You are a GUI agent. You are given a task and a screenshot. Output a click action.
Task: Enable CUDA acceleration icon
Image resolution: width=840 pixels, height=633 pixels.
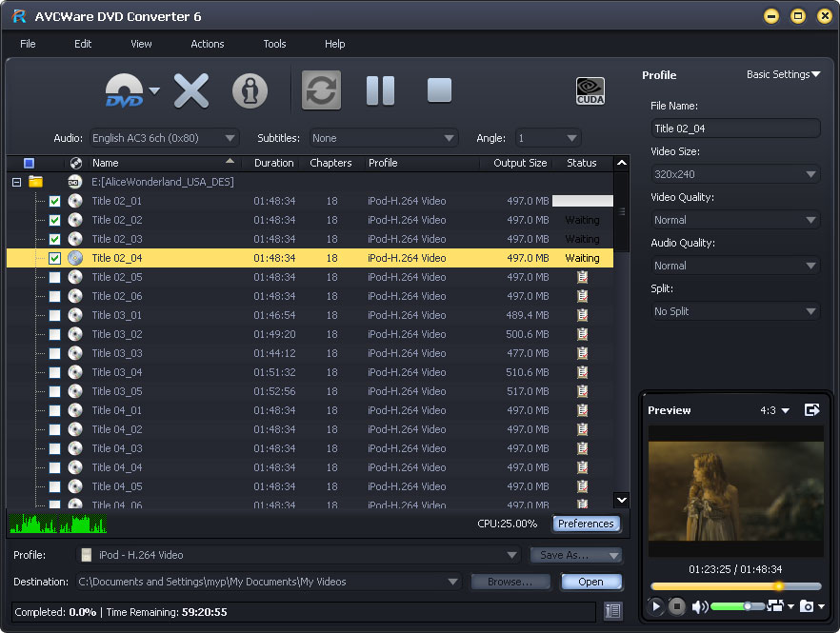[x=590, y=89]
